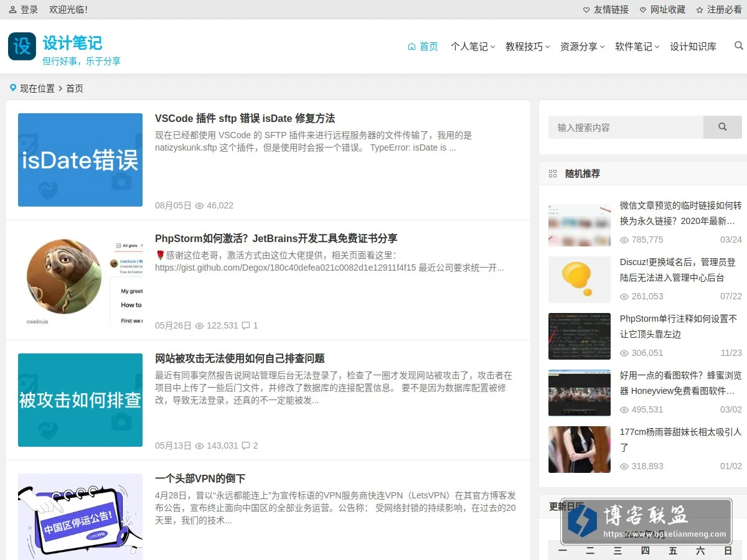Open article 网站被攻击无法使用如何自己排查问题
This screenshot has width=747, height=560.
(x=240, y=358)
